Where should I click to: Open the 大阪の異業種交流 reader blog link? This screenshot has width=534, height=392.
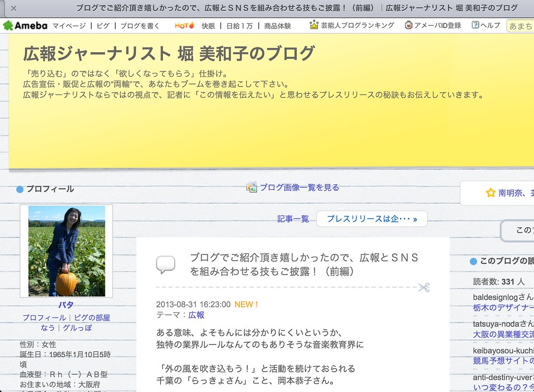(503, 335)
